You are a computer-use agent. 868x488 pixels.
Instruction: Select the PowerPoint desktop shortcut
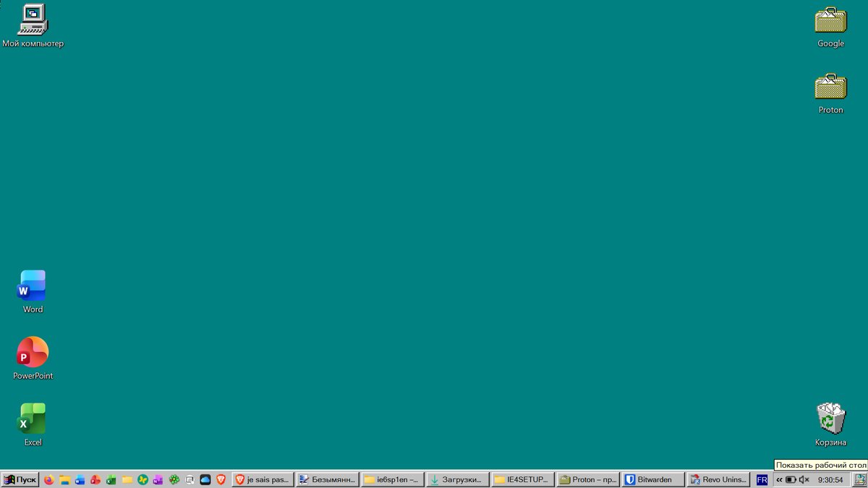33,359
